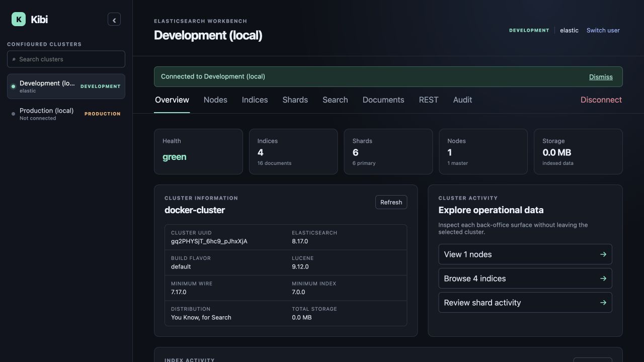
Task: Click the gray status dot of Production cluster
Action: (x=14, y=114)
